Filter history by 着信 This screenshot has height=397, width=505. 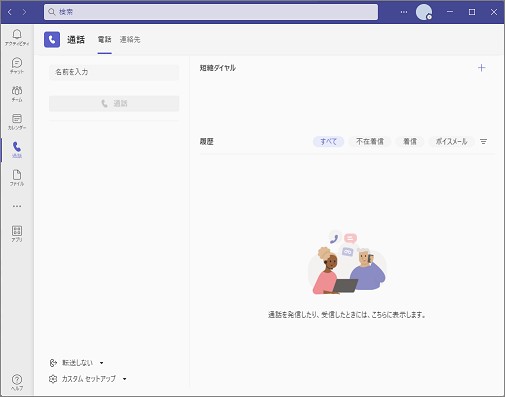click(x=410, y=142)
